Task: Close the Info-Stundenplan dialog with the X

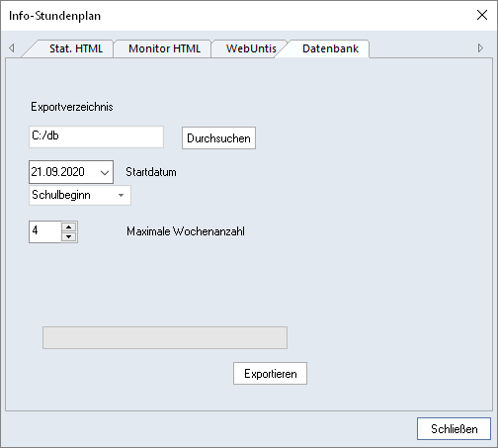Action: 482,15
